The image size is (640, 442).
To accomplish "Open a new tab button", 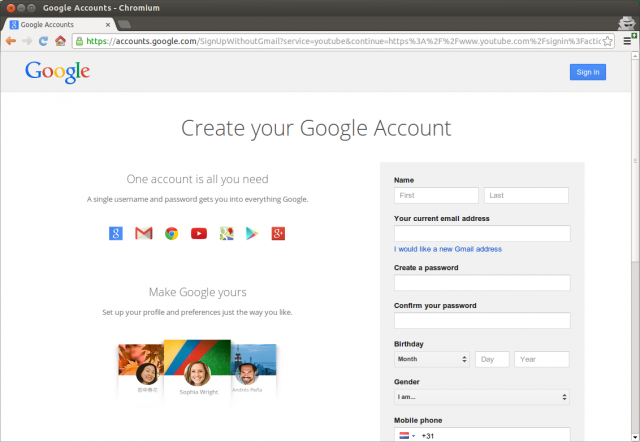I will pyautogui.click(x=124, y=24).
